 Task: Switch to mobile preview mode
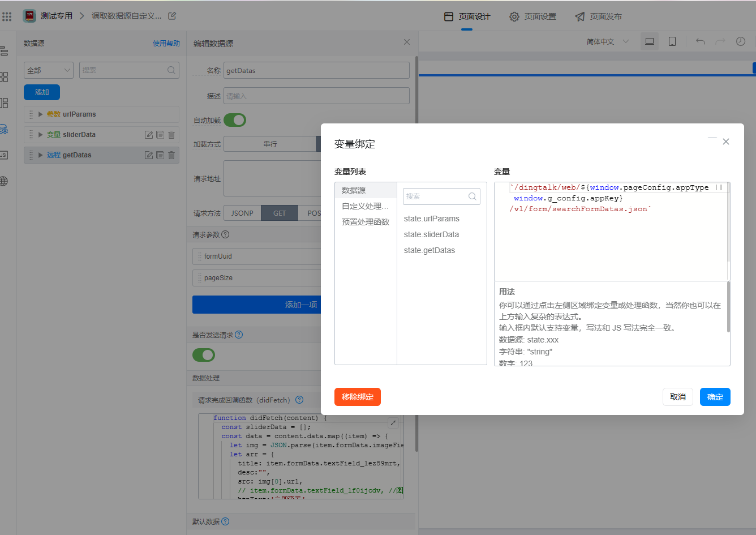tap(672, 41)
